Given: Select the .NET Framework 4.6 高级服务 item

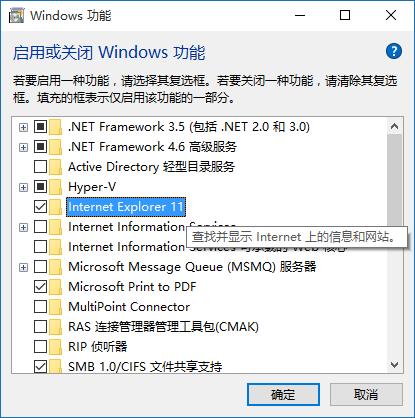Looking at the screenshot, I should (x=152, y=147).
